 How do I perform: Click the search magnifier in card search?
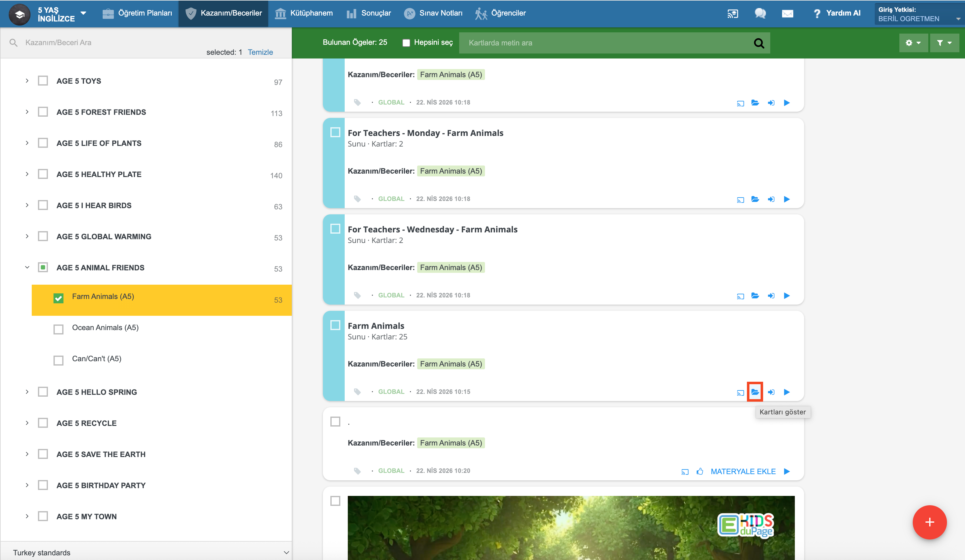(759, 43)
